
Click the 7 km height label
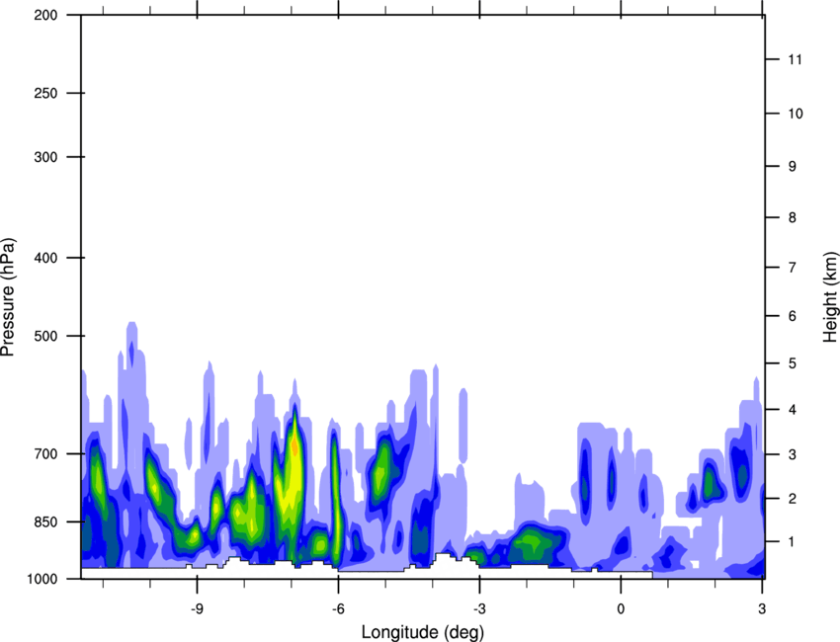793,268
